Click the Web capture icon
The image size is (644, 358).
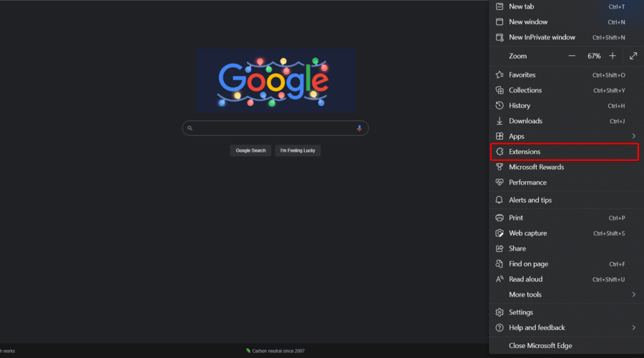click(499, 233)
